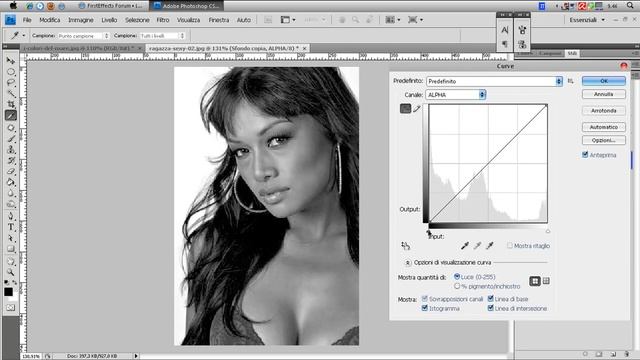Viewport: 640px width, 360px height.
Task: Pick the set white point eyedropper
Action: pyautogui.click(x=490, y=245)
